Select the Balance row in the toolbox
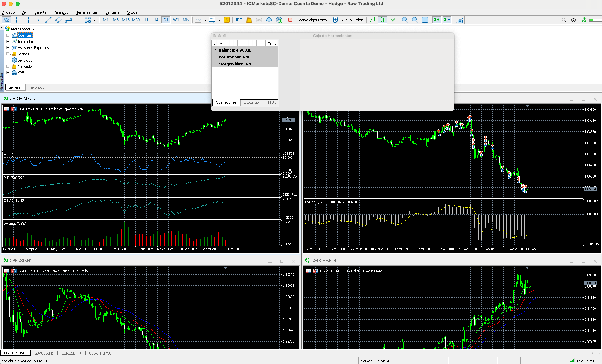 click(245, 50)
